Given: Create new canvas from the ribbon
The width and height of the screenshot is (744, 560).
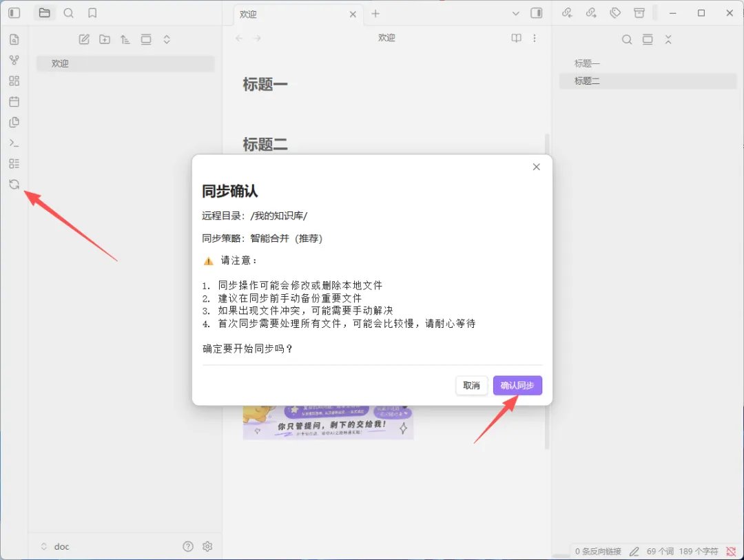Looking at the screenshot, I should click(x=14, y=81).
